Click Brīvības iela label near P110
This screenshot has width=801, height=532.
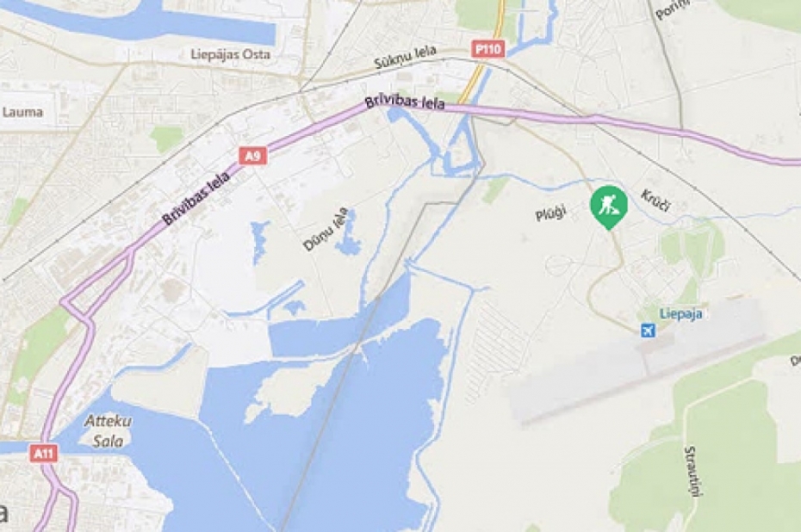405,102
